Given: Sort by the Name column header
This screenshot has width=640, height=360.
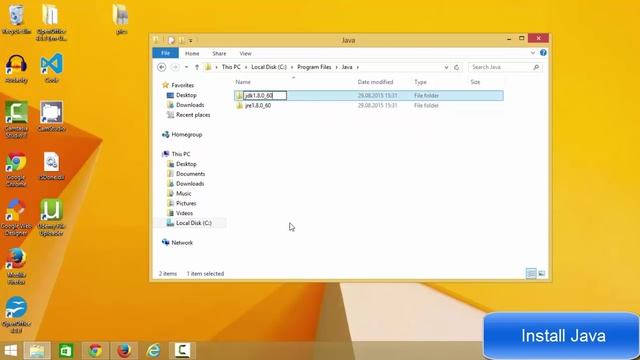Looking at the screenshot, I should 243,82.
